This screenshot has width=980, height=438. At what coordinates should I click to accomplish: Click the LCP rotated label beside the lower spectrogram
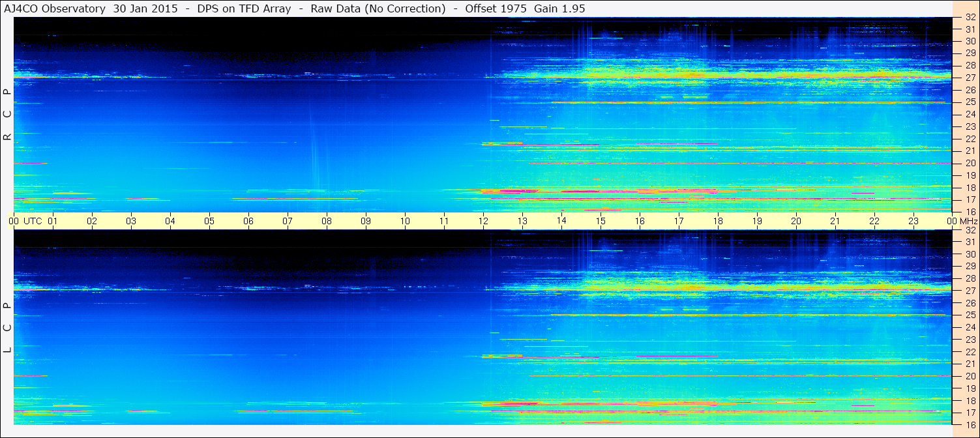pyautogui.click(x=7, y=328)
